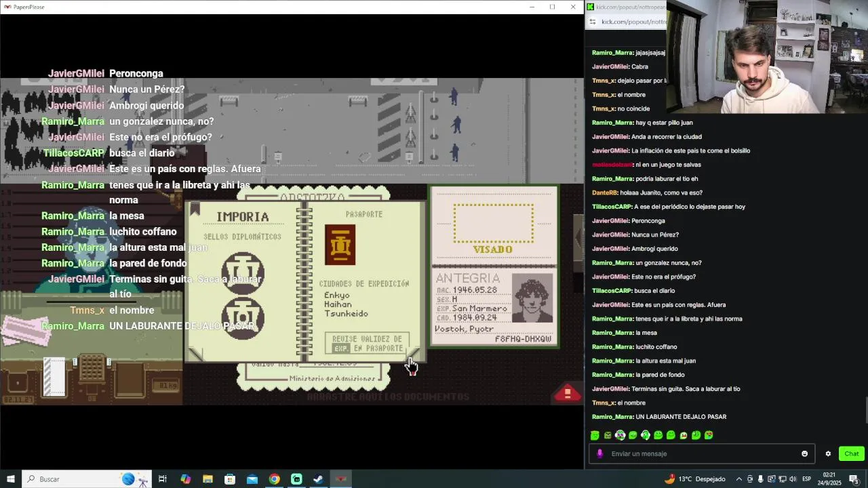This screenshot has width=868, height=488.
Task: Insert the first green emote in chat row
Action: [595, 435]
